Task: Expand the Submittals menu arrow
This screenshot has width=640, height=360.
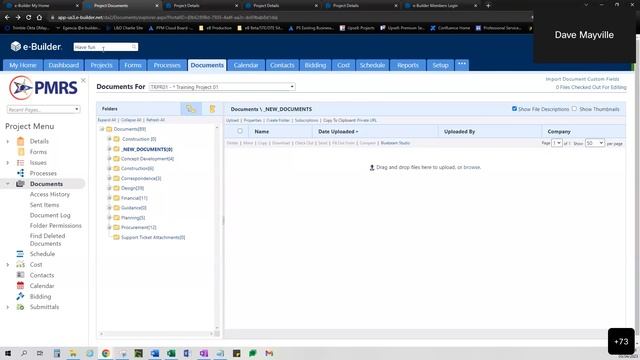Action: [x=7, y=307]
